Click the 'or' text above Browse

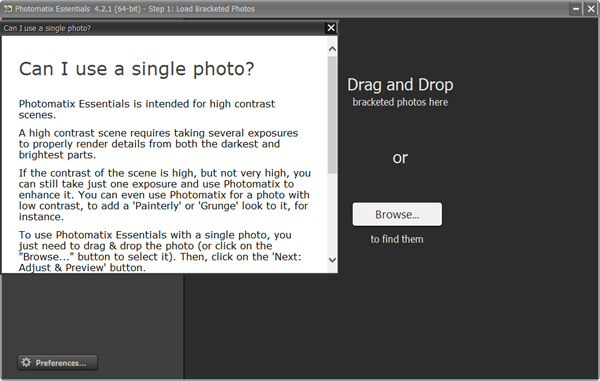pos(400,158)
